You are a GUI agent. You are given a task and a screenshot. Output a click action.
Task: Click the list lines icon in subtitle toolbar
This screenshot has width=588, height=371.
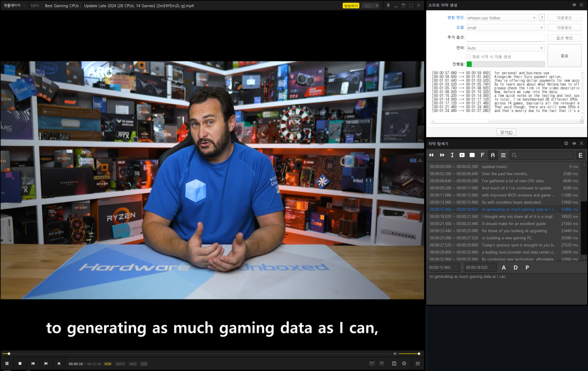[x=503, y=155]
